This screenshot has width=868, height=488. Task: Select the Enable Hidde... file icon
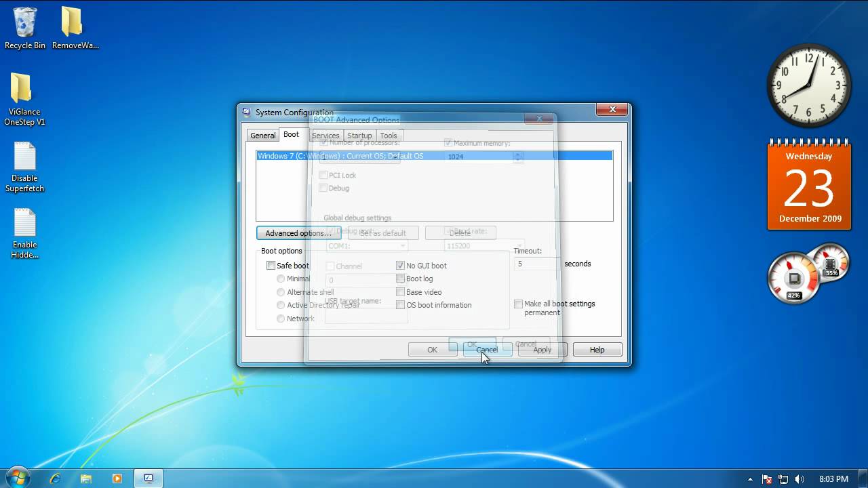[x=24, y=234]
